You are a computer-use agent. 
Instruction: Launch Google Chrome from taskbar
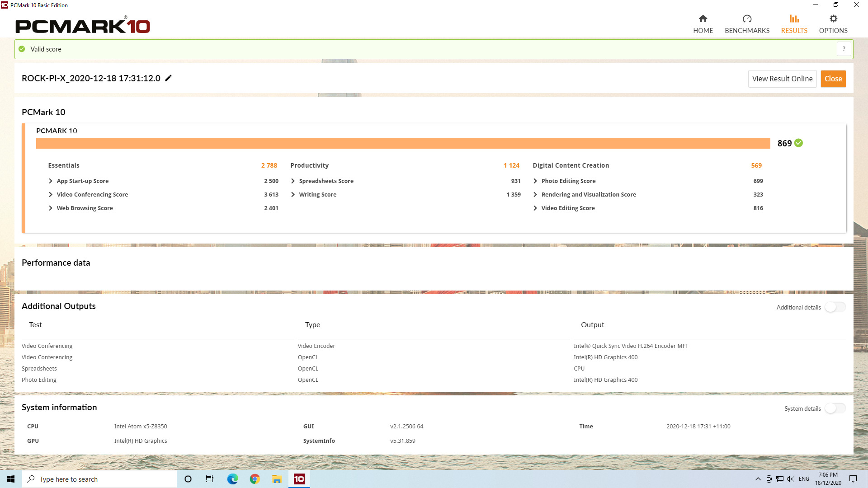[x=255, y=479]
